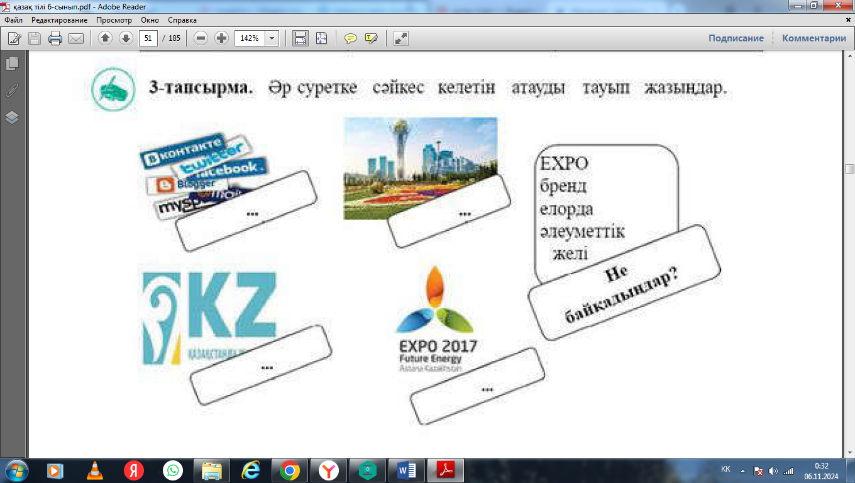Click the Astana Baiterek city photo
This screenshot has height=483, width=855.
pos(420,168)
